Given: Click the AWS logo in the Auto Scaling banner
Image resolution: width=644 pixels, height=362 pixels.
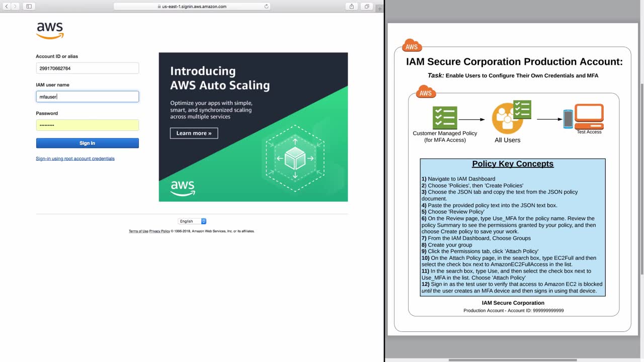Looking at the screenshot, I should pos(183,188).
